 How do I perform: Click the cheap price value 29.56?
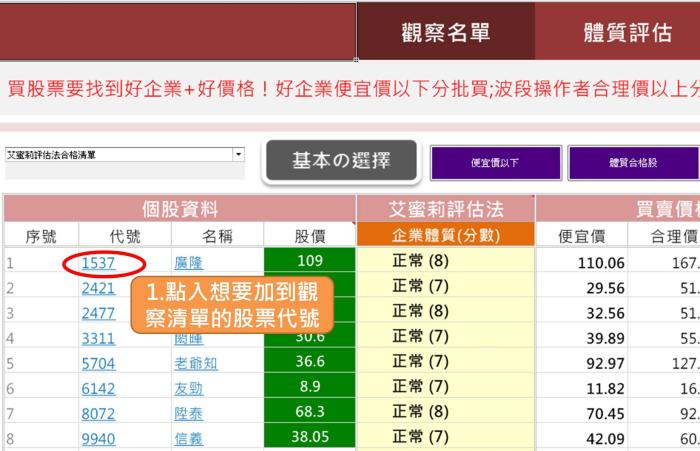[x=605, y=288]
